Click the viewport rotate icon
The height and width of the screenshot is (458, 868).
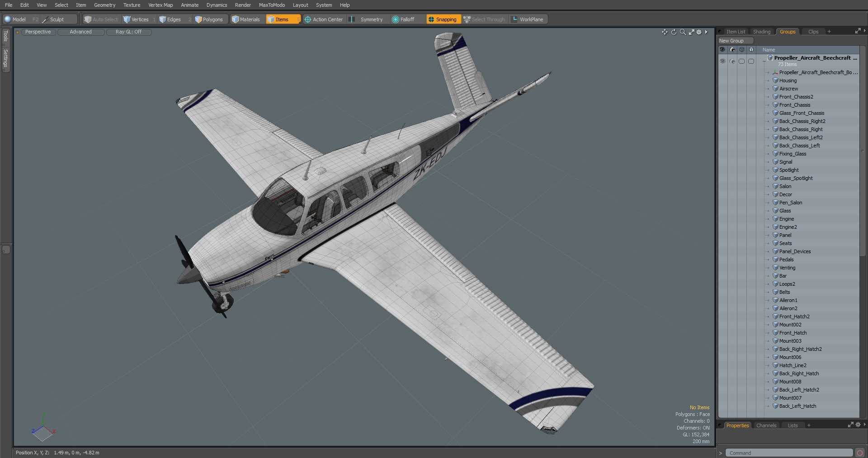coord(674,32)
